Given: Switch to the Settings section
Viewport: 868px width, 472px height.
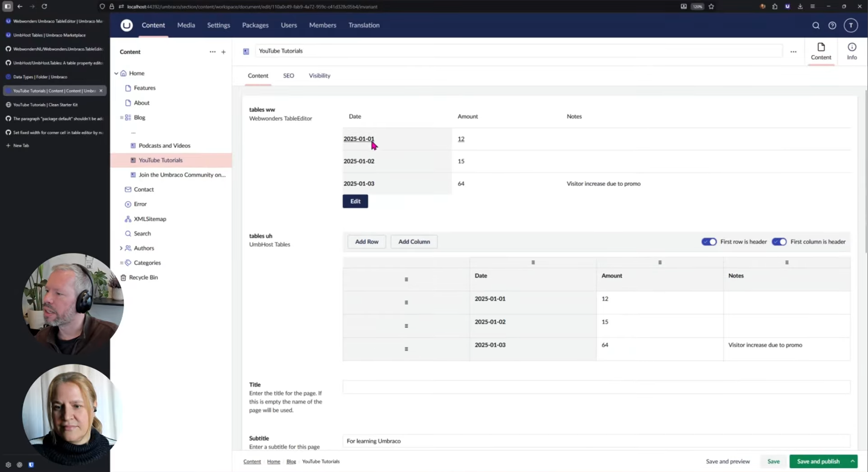Looking at the screenshot, I should pyautogui.click(x=218, y=25).
